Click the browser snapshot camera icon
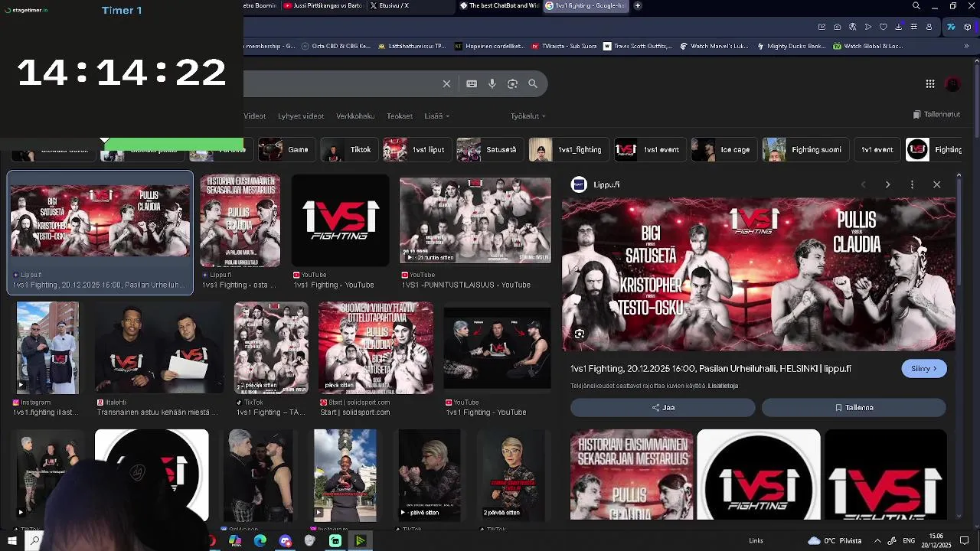This screenshot has height=551, width=980. pos(837,27)
